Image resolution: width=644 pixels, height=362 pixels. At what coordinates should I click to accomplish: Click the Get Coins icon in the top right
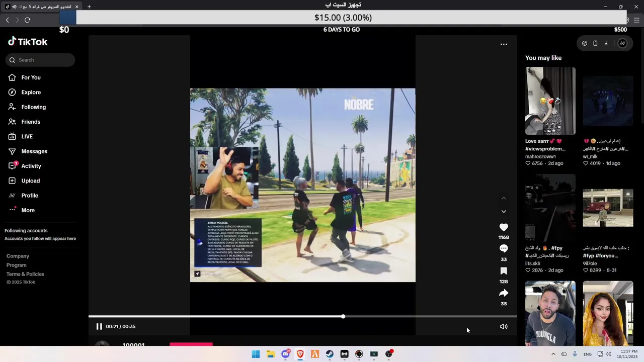[x=585, y=43]
